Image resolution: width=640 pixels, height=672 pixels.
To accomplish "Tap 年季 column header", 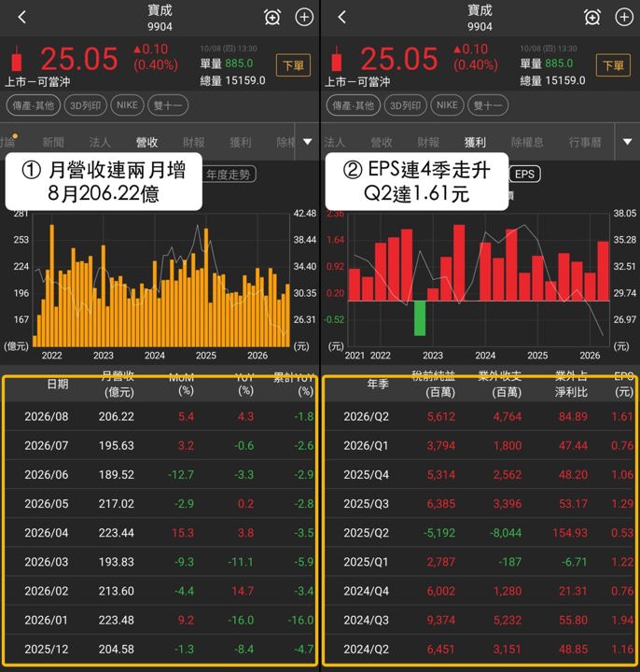I will point(378,384).
